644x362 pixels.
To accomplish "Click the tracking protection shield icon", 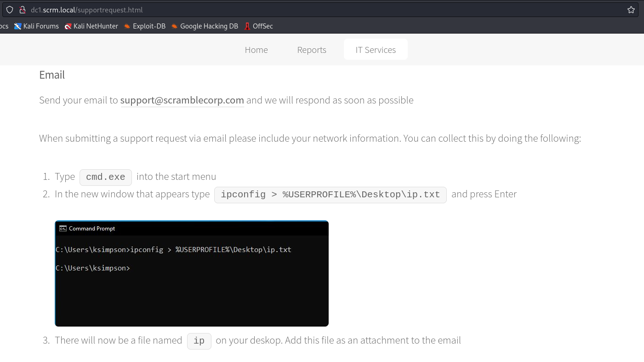I will (x=10, y=10).
